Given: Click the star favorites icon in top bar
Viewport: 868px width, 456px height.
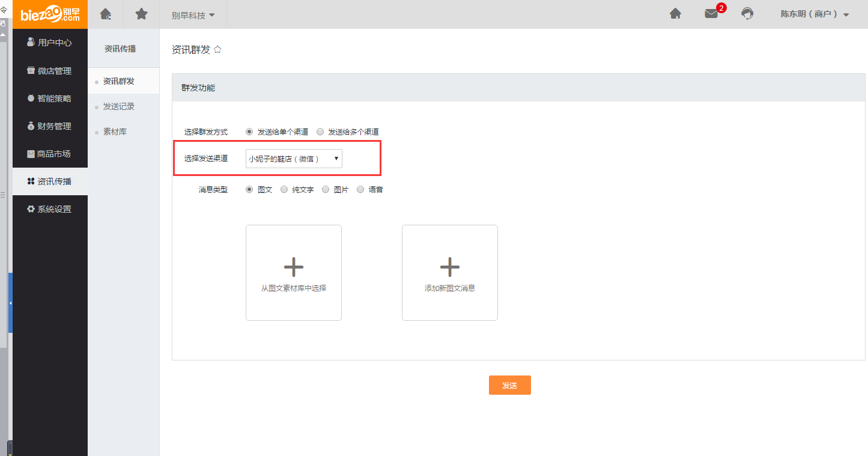Looking at the screenshot, I should pos(141,14).
